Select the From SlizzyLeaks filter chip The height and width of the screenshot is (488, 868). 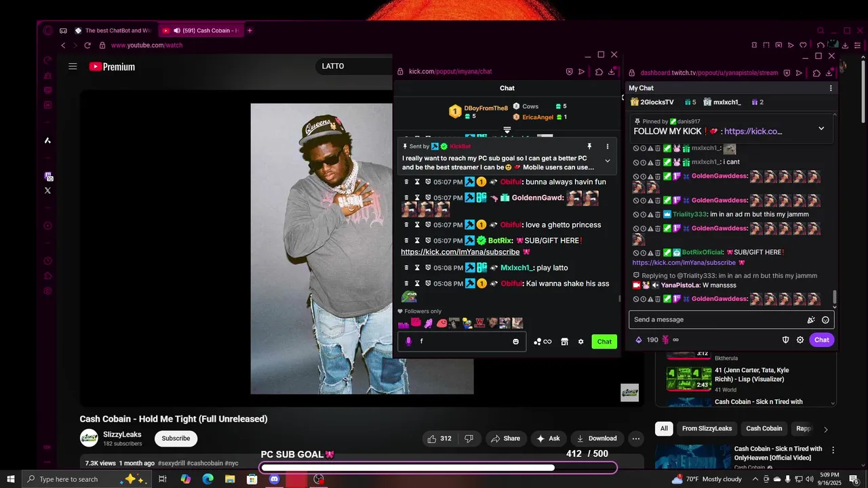point(707,428)
